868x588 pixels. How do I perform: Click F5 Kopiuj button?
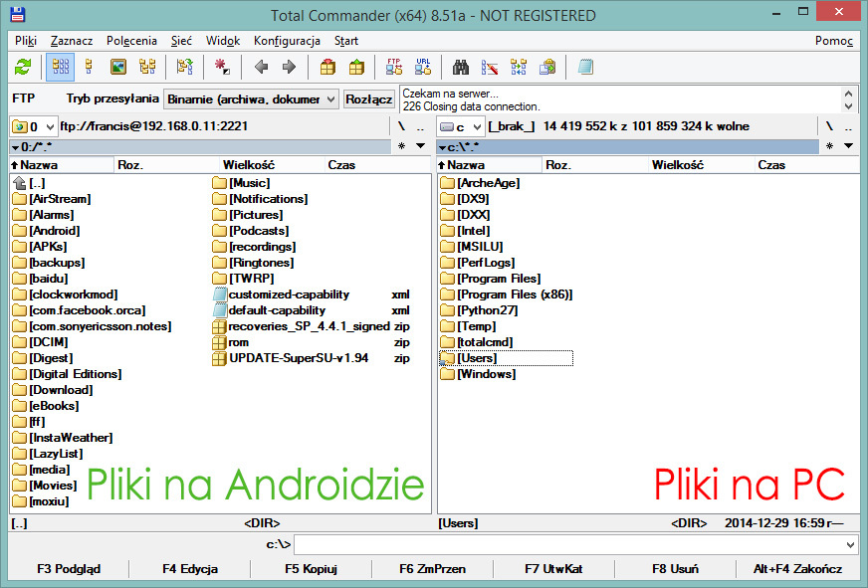point(312,569)
